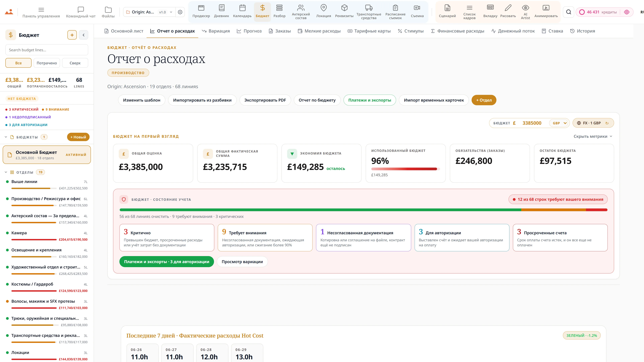Screen dimensions: 644x362
Task: Select the 'Сверх' filter toggle
Action: coord(75,63)
